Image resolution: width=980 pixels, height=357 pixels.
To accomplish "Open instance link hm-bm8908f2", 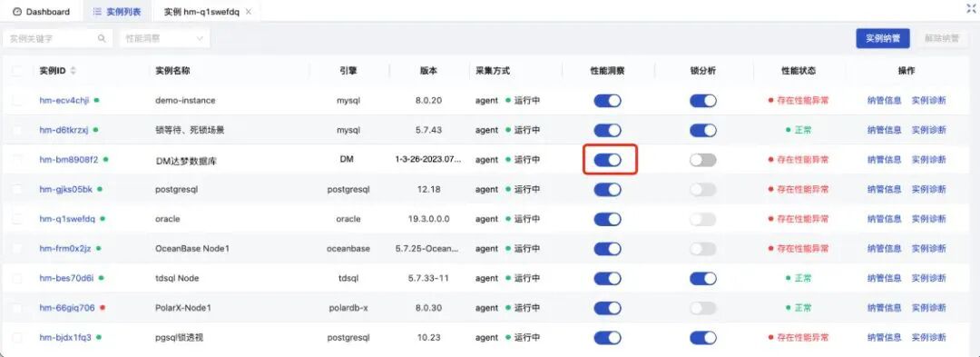I will [69, 160].
